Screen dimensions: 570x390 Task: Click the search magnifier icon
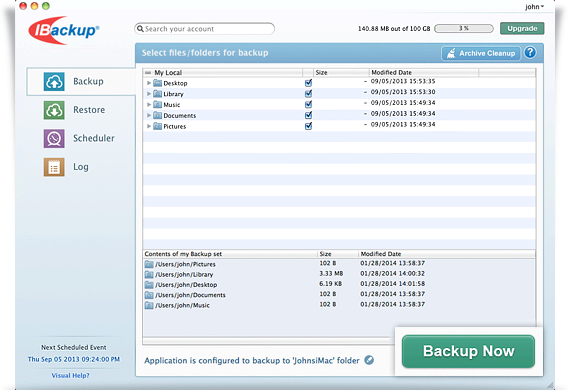point(140,29)
